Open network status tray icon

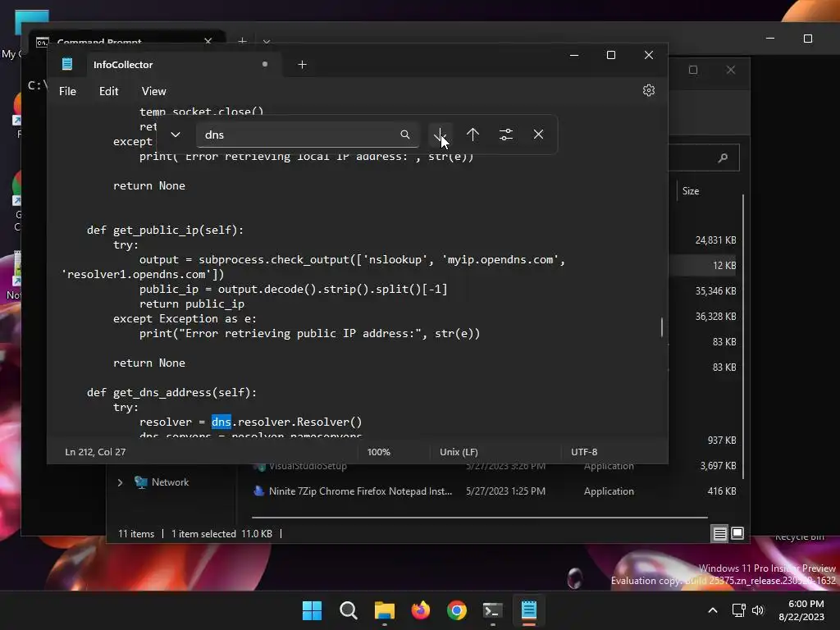(x=739, y=610)
